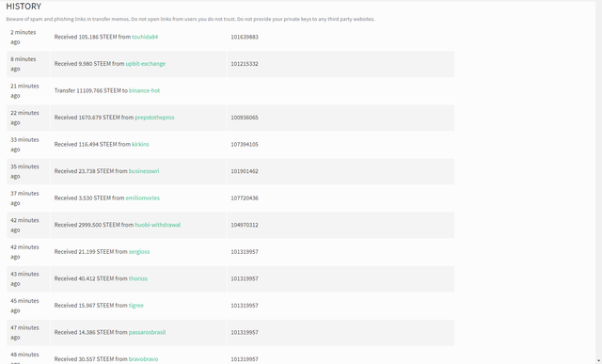Viewport: 602px width, 364px height.
Task: Select memo 107720436
Action: (245, 198)
